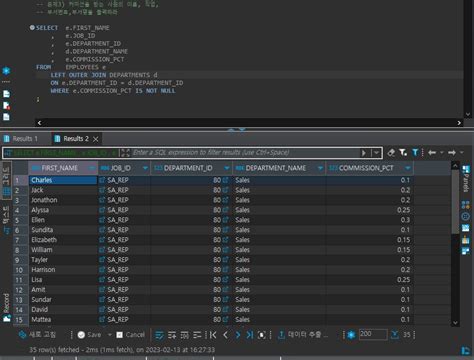
Task: Click the settings gear icon beside the SQL editor
Action: click(x=6, y=71)
